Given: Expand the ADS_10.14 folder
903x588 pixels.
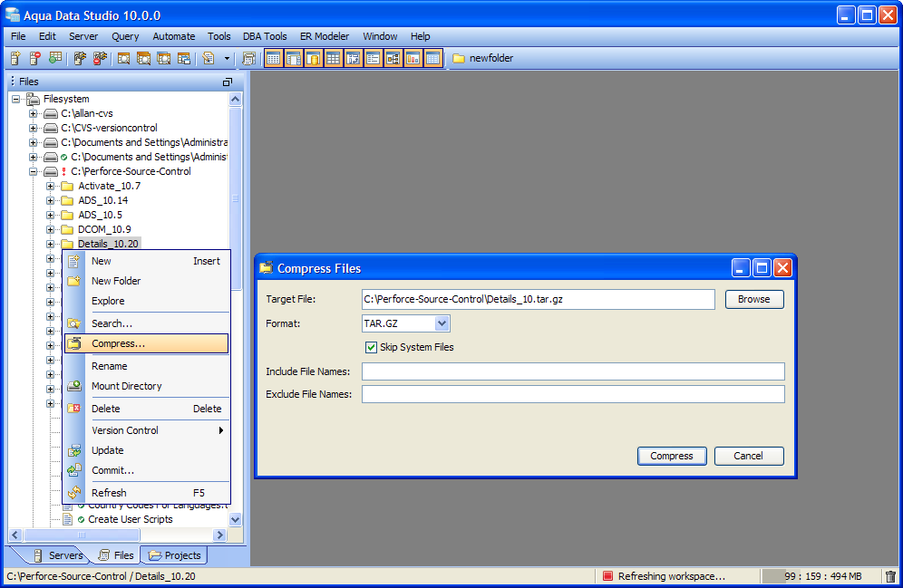Looking at the screenshot, I should [x=50, y=200].
